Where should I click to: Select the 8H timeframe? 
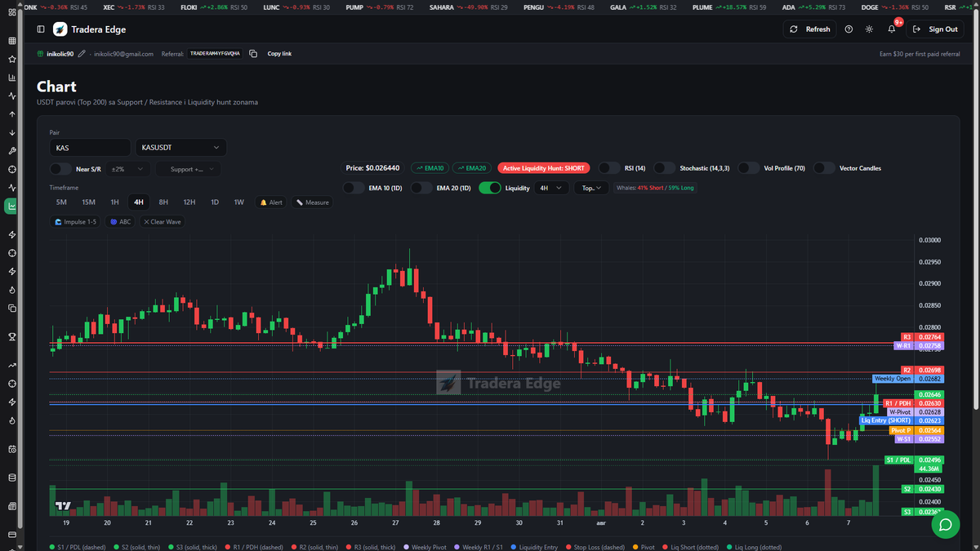163,202
